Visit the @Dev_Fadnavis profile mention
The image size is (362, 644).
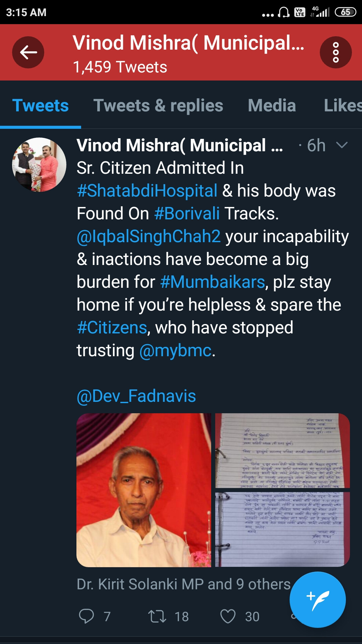(136, 396)
